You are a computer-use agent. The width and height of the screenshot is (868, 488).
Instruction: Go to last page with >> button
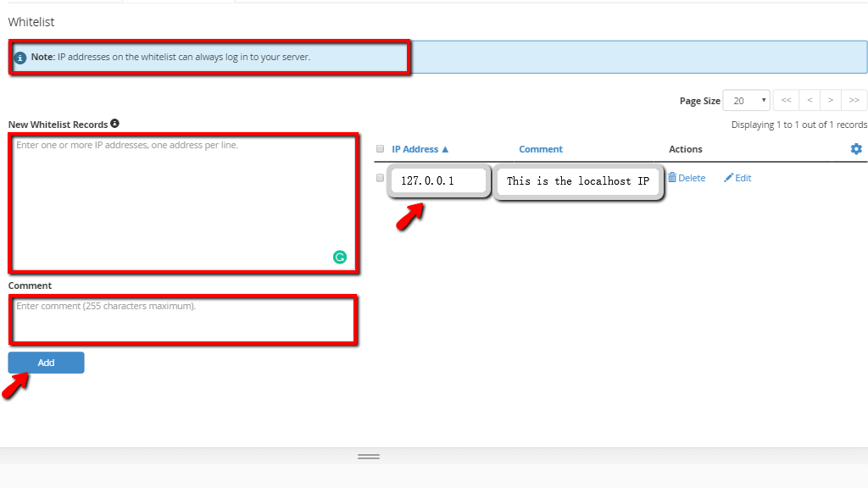(x=854, y=100)
